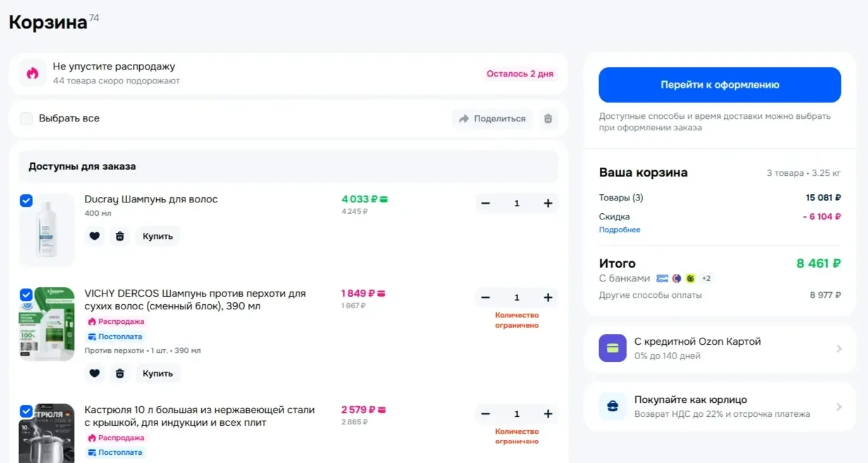Delete VICHY DERCOS shampoo using its trash icon
Viewport: 868px width, 463px height.
[120, 373]
